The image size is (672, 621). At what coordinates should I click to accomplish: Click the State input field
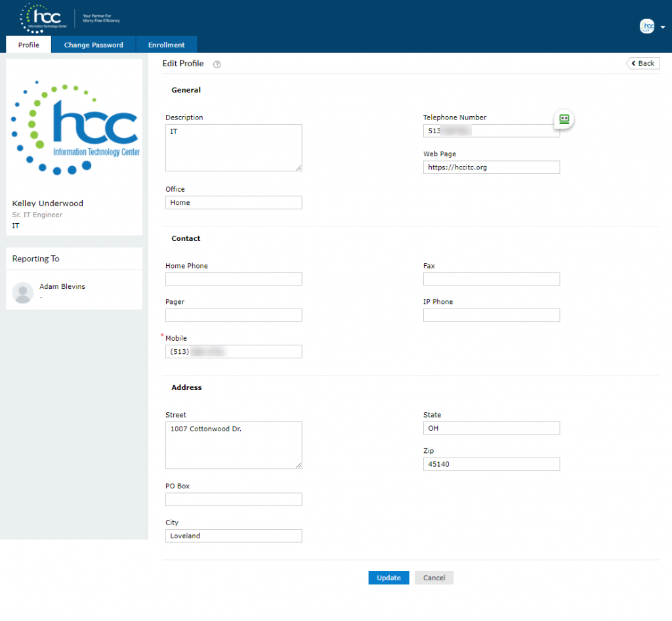click(492, 428)
